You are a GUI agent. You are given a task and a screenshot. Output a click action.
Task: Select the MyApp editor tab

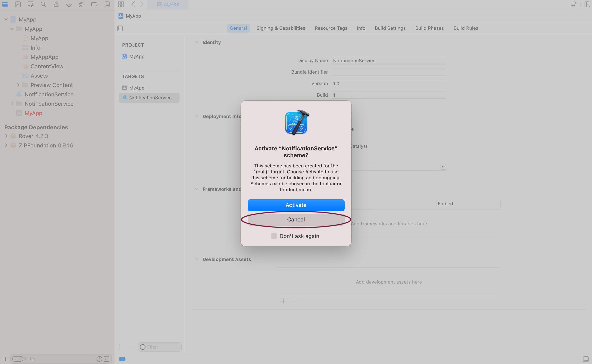(x=168, y=4)
